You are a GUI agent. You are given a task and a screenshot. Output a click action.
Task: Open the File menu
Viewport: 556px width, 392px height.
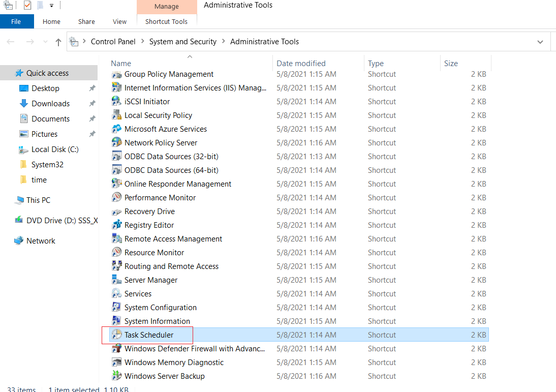pyautogui.click(x=16, y=22)
